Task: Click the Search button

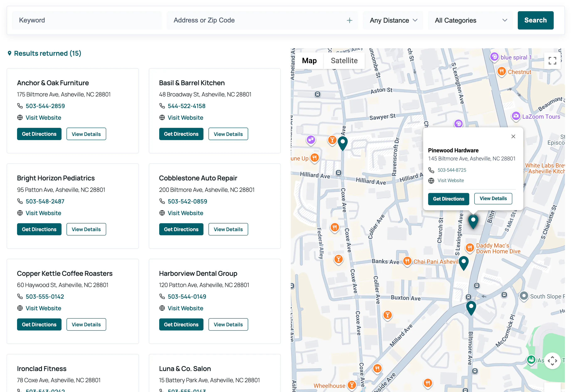Action: click(x=535, y=20)
